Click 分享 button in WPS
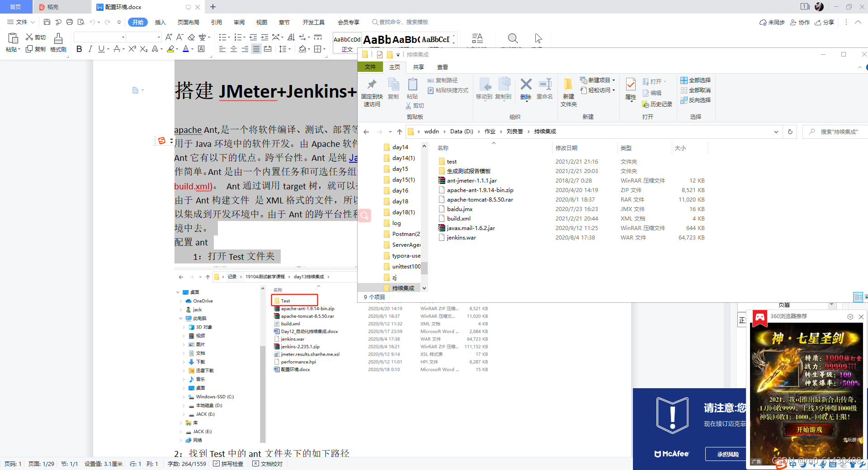The width and height of the screenshot is (868, 470). (825, 22)
